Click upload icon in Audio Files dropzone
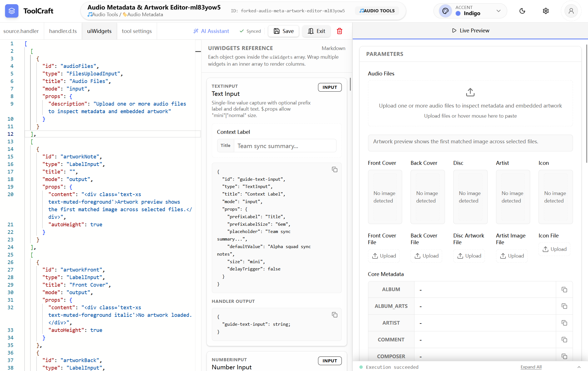This screenshot has height=371, width=588. tap(470, 92)
